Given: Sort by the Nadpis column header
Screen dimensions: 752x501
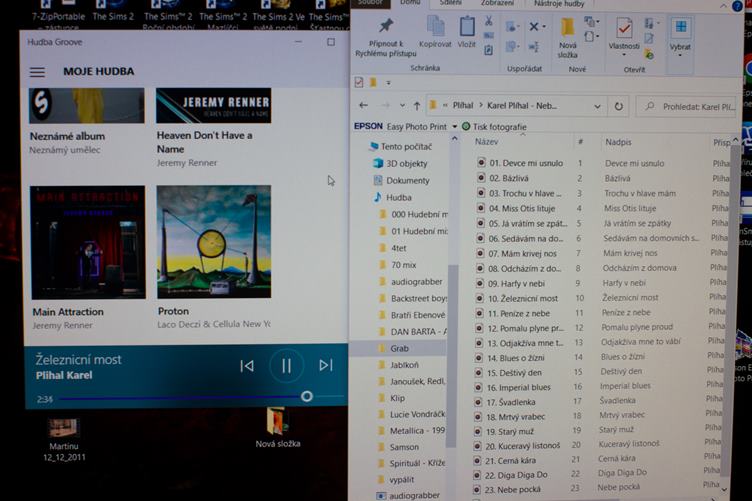Looking at the screenshot, I should click(x=618, y=142).
